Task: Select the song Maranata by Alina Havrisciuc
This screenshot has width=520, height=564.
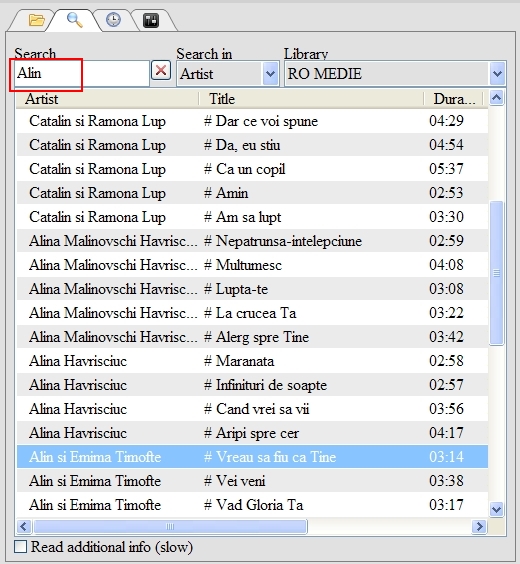Action: click(x=252, y=361)
